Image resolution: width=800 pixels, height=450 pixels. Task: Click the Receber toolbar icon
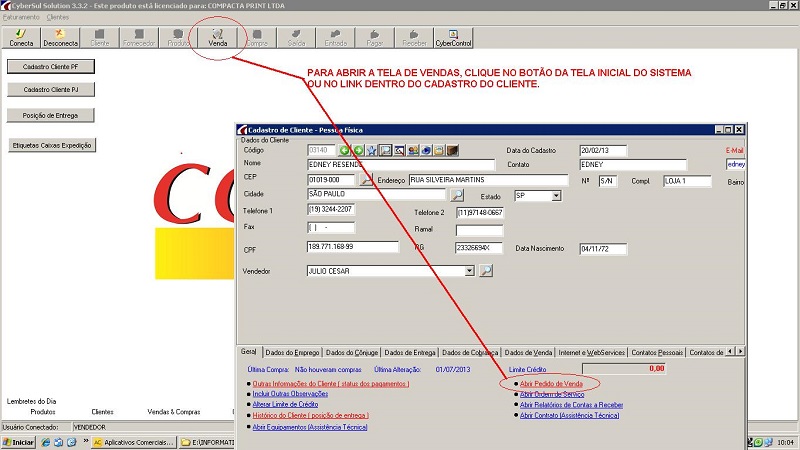[414, 38]
